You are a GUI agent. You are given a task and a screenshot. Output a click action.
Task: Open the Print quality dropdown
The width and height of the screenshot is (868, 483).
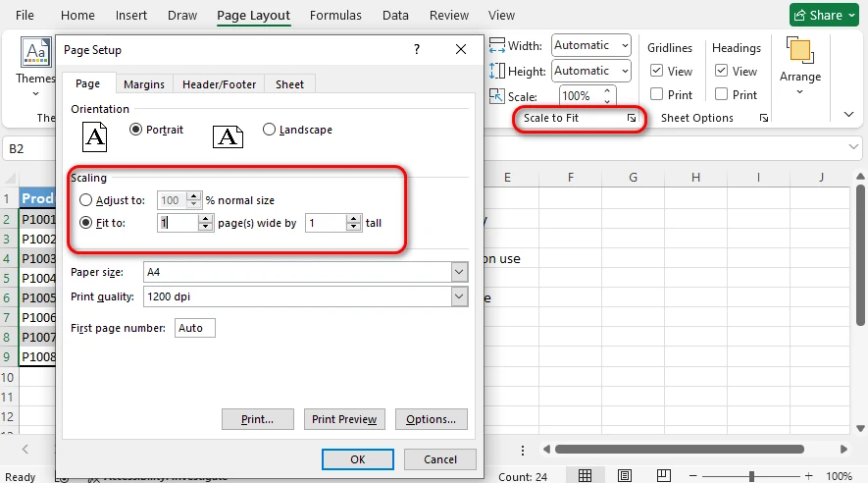(x=459, y=296)
